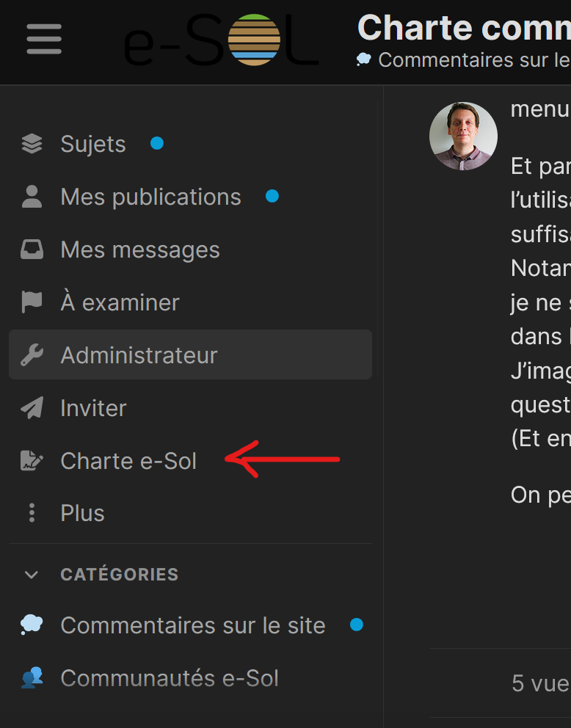Toggle the hamburger sidebar menu
This screenshot has height=728, width=571.
[44, 38]
